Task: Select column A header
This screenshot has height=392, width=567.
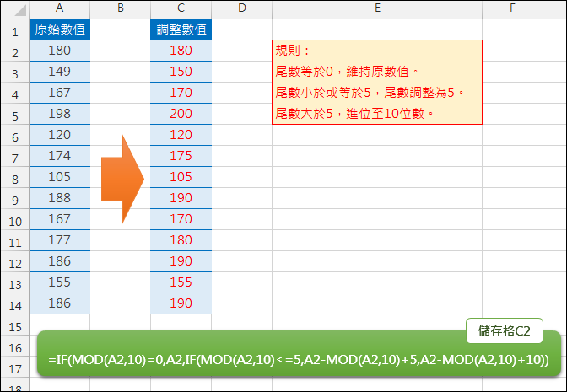Action: coord(60,8)
